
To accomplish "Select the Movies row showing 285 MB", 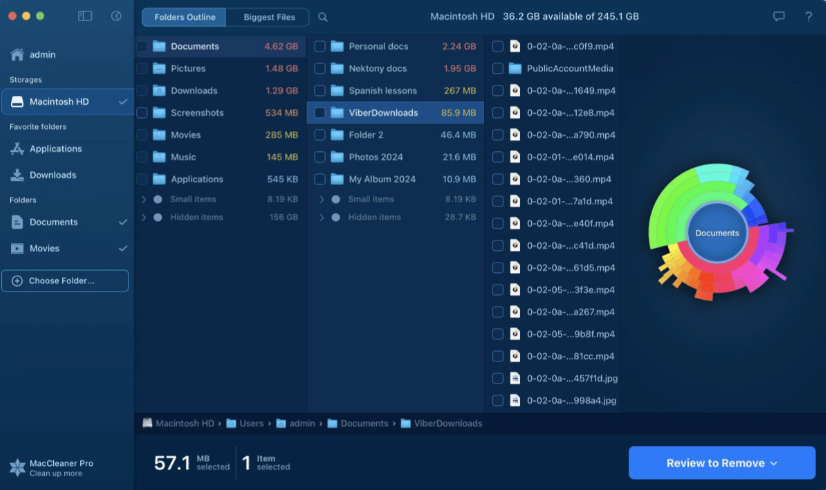I will tap(220, 135).
